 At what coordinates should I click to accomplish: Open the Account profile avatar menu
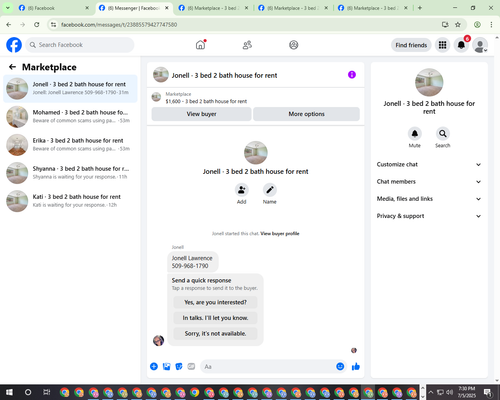click(480, 45)
